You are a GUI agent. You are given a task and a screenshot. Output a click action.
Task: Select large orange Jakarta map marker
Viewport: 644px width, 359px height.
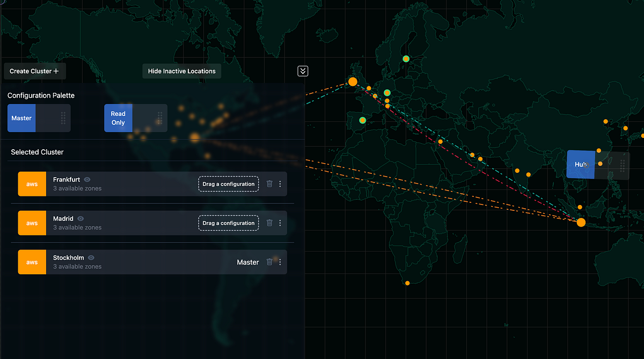581,222
